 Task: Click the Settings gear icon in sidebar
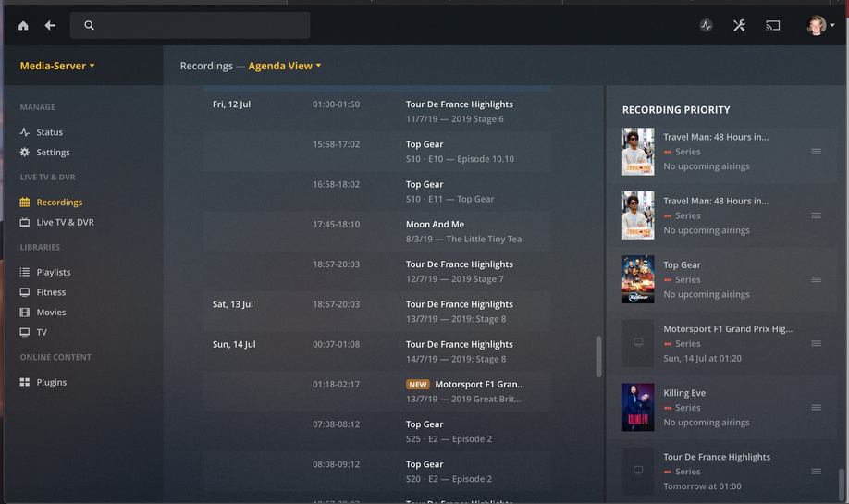(x=24, y=152)
